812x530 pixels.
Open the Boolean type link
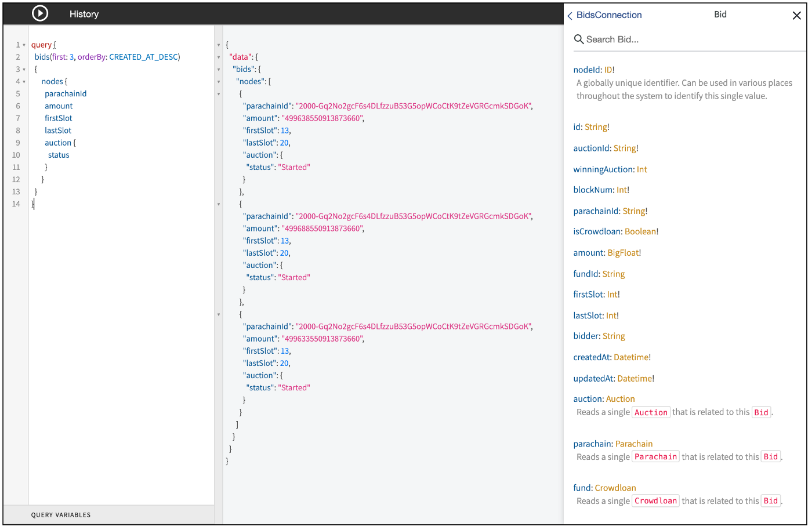click(640, 231)
